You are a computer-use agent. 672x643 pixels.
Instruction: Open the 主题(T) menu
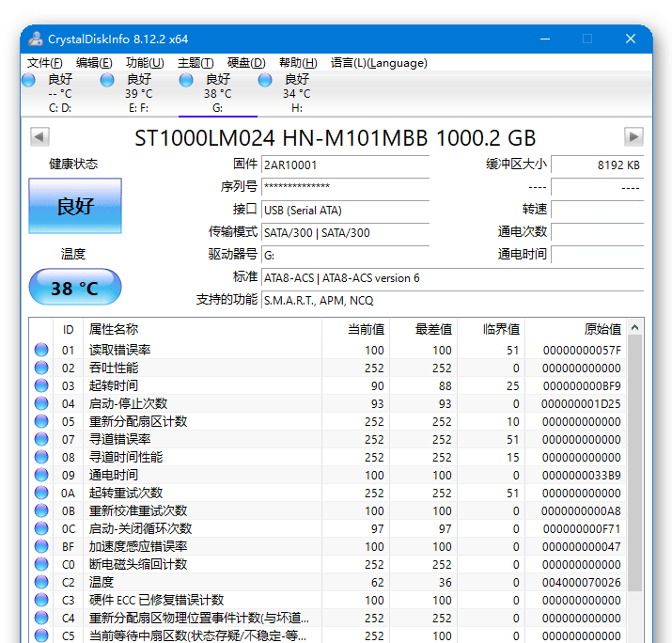[x=195, y=63]
